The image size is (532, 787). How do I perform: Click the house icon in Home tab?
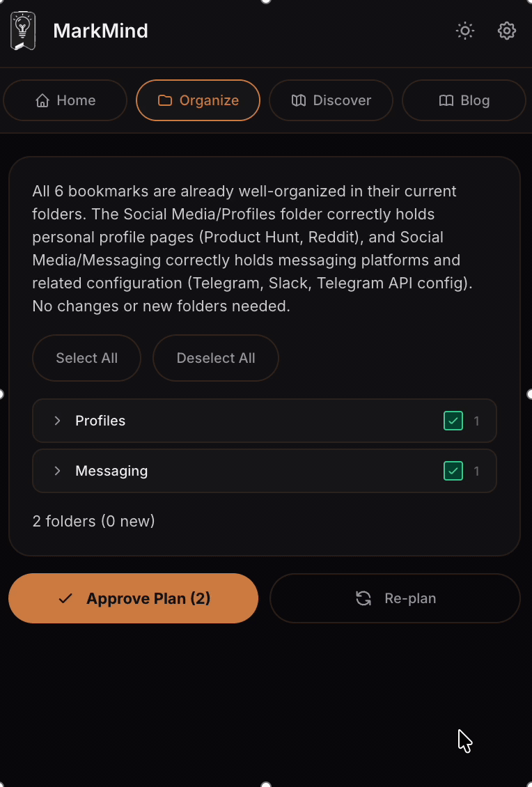(x=42, y=100)
